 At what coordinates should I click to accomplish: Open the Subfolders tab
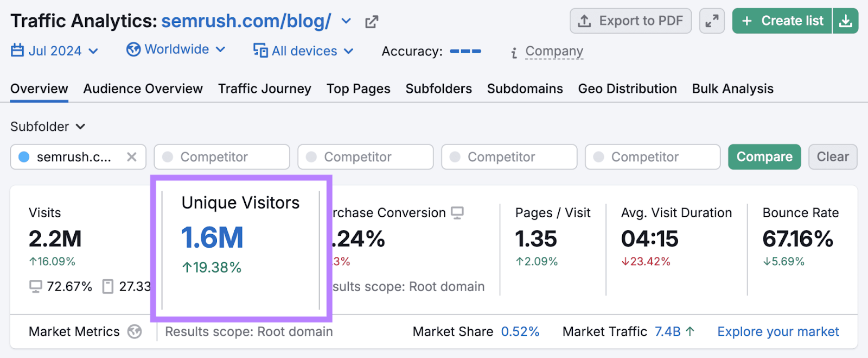[x=439, y=89]
